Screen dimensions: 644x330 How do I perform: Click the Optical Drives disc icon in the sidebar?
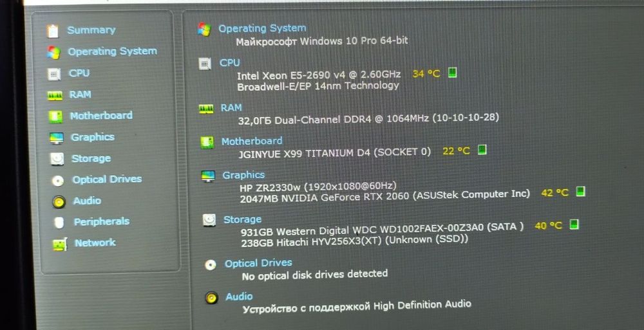pos(58,181)
